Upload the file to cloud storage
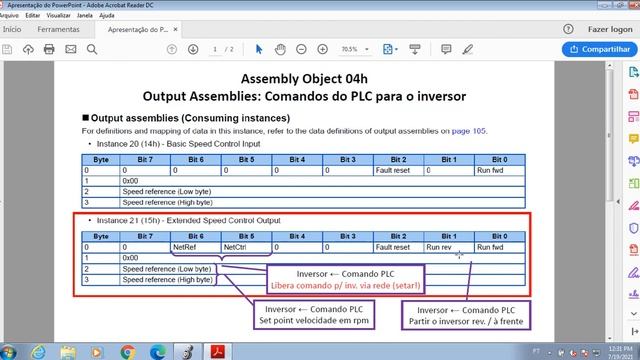The height and width of the screenshot is (360, 640). click(x=28, y=49)
